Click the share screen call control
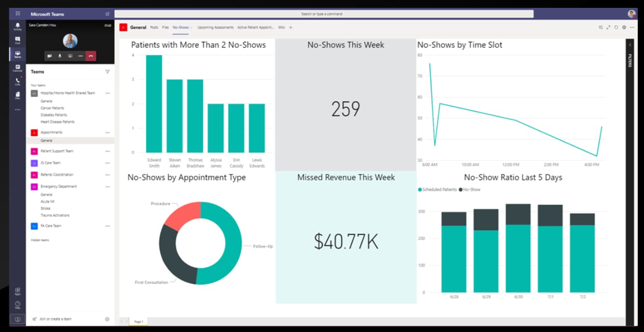This screenshot has width=644, height=332. 70,56
